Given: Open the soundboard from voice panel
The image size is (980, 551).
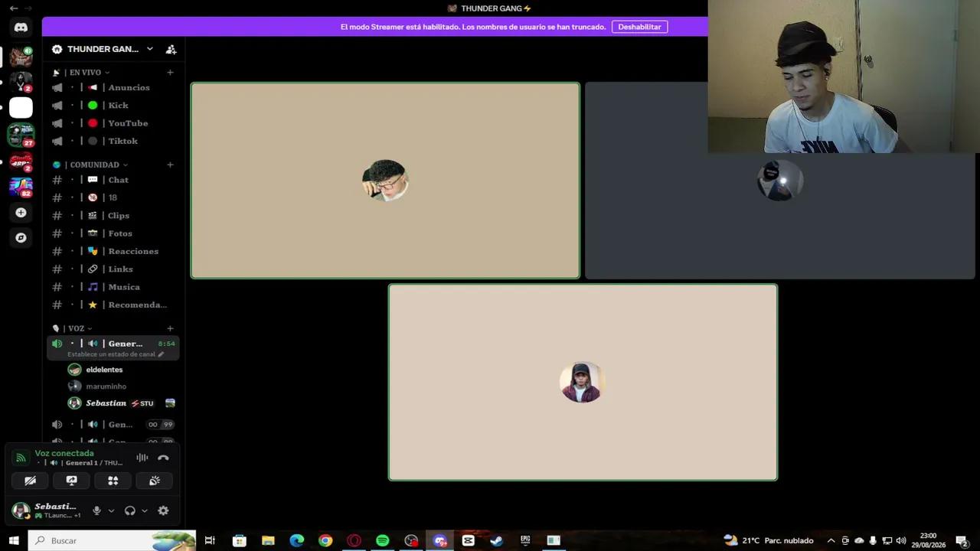Looking at the screenshot, I should click(154, 481).
